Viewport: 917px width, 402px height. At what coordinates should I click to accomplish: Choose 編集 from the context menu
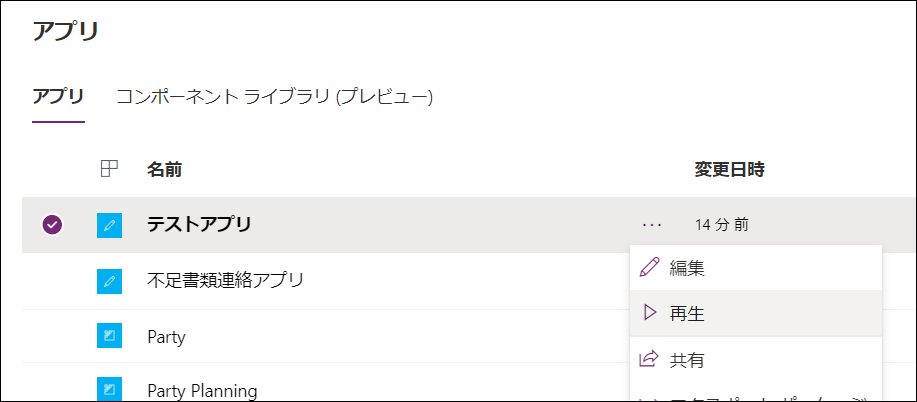[x=756, y=267]
